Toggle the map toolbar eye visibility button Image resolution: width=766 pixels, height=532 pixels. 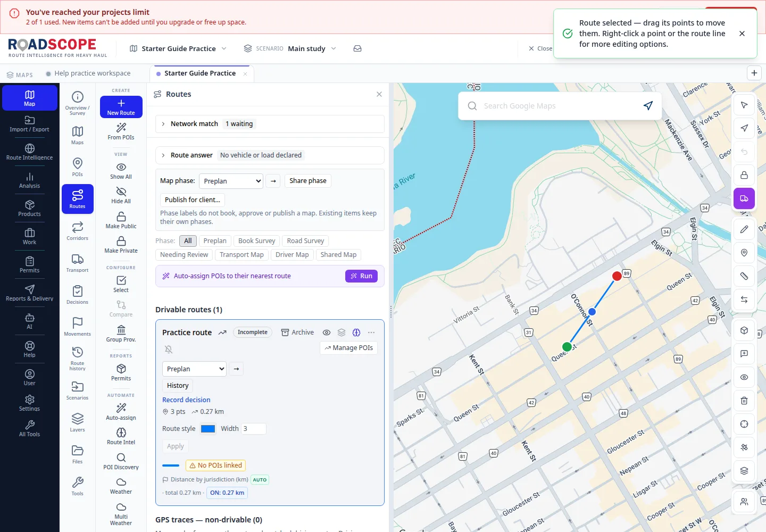point(744,377)
